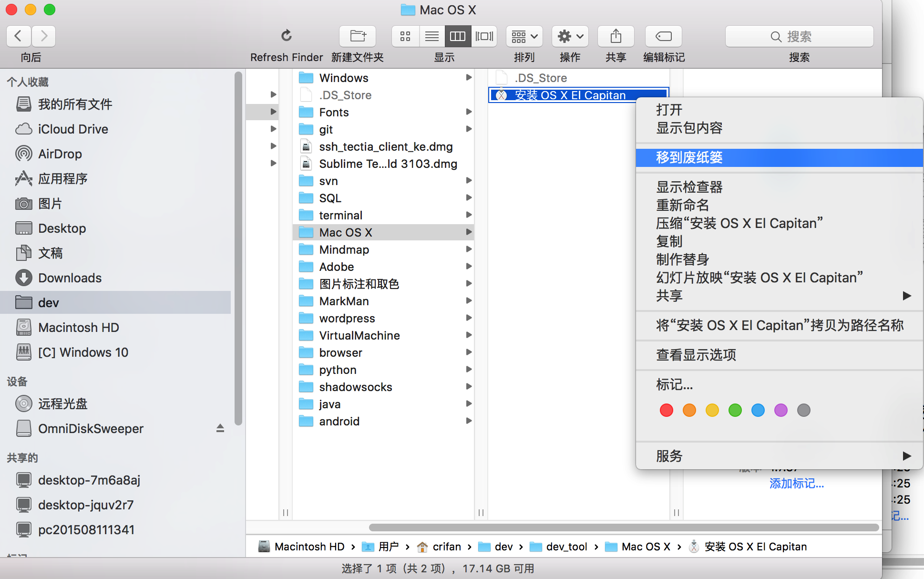Click the Edit Tags toolbar icon
The height and width of the screenshot is (579, 924).
pos(663,36)
